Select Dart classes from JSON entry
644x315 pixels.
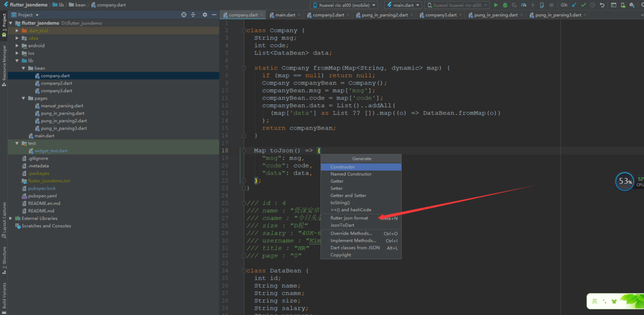(x=361, y=248)
